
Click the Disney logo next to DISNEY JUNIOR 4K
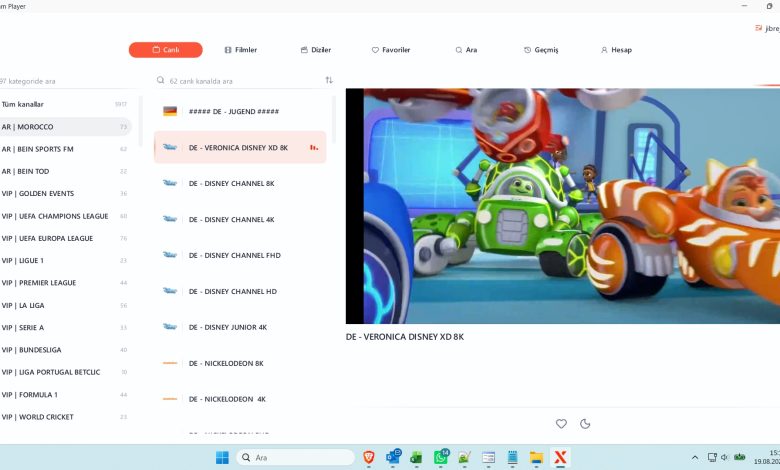170,327
